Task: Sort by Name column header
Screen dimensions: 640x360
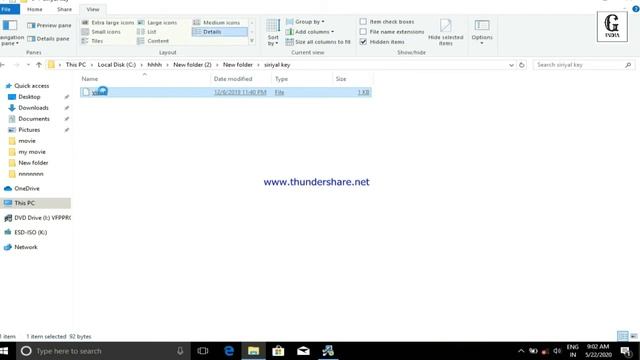Action: [x=144, y=79]
